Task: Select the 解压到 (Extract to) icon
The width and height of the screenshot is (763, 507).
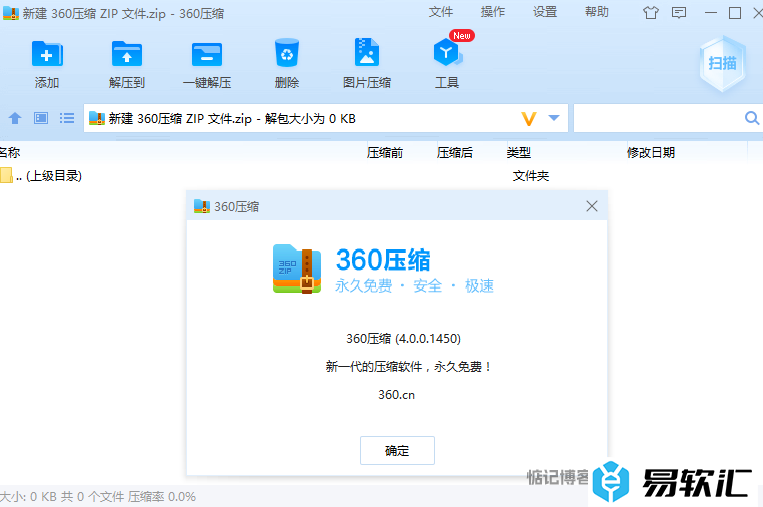Action: click(127, 54)
